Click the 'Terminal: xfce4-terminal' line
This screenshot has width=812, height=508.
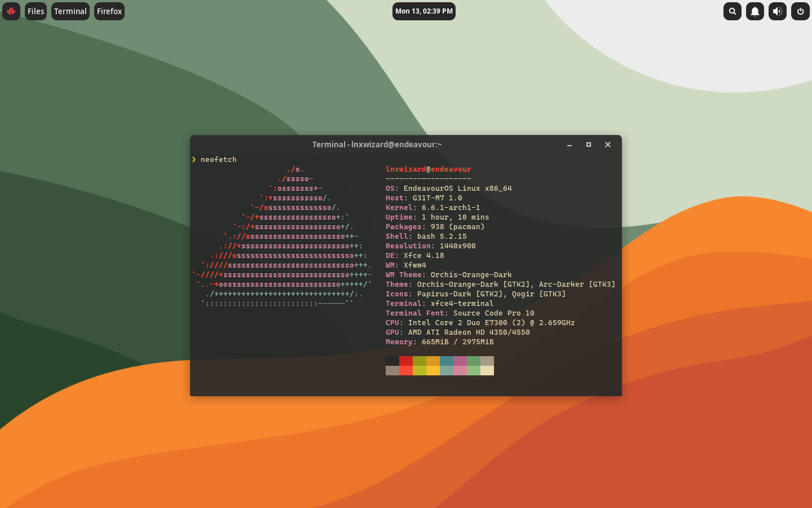click(x=440, y=304)
